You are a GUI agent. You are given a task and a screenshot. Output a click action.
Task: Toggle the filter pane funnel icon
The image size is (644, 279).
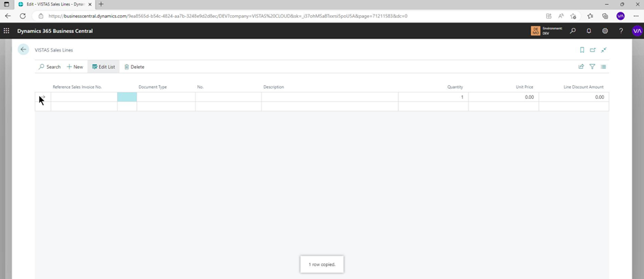[592, 67]
